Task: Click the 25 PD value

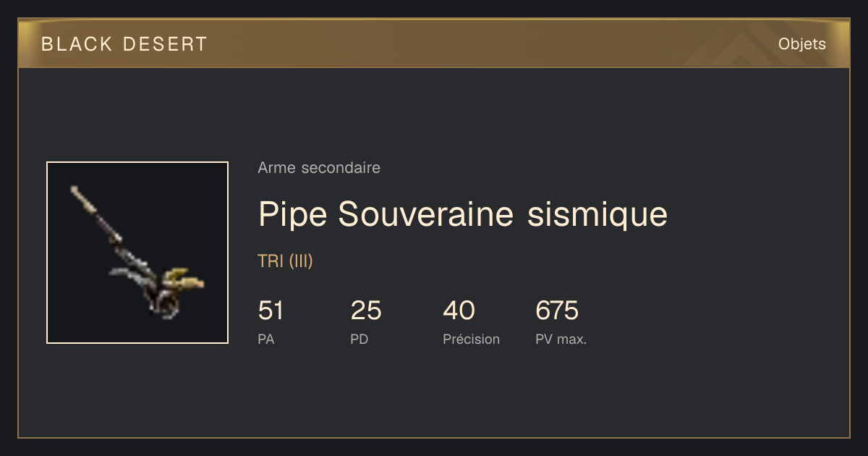Action: tap(366, 311)
